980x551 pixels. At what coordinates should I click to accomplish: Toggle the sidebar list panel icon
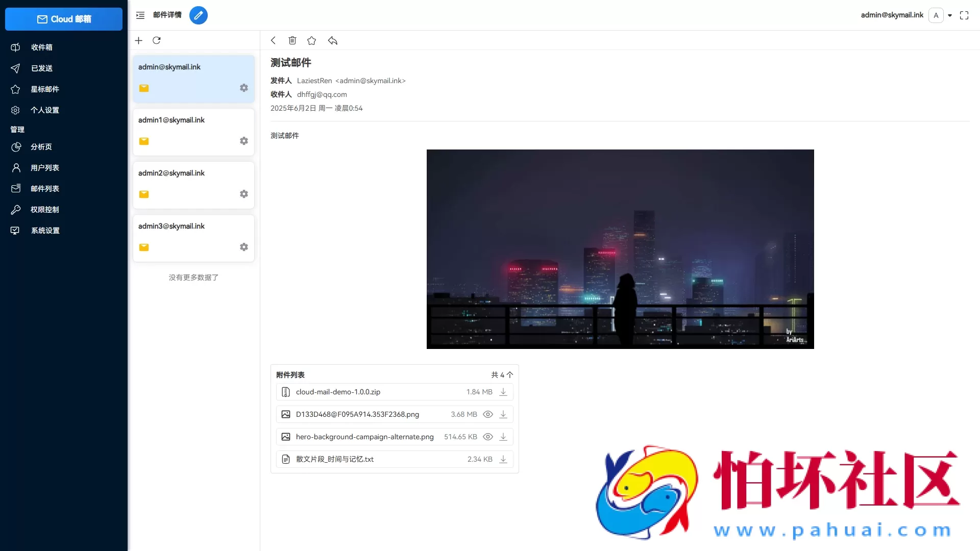pyautogui.click(x=139, y=15)
